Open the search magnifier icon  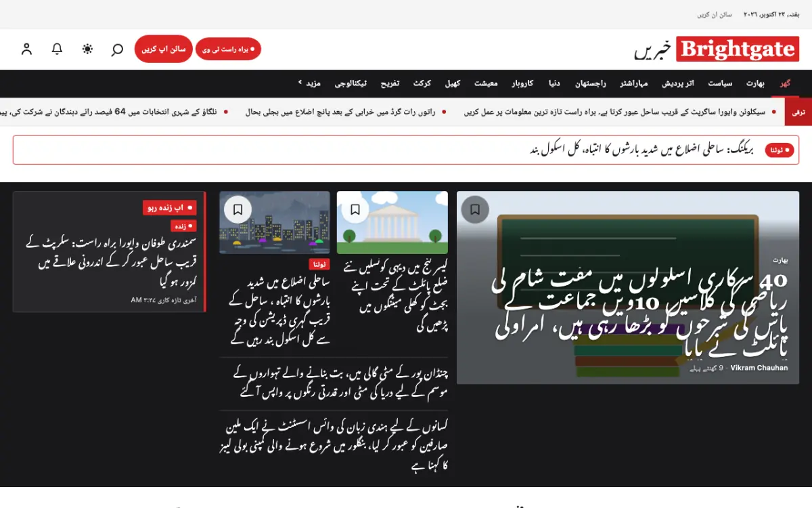[117, 49]
